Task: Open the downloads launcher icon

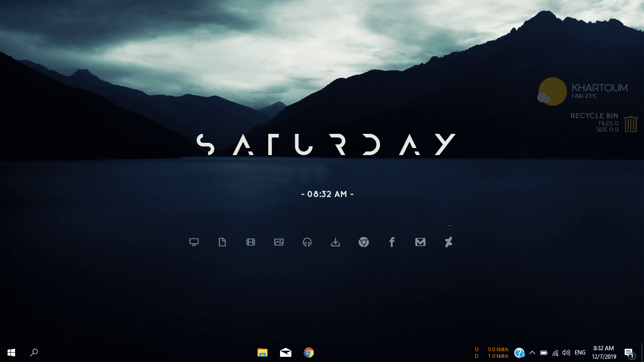Action: tap(335, 242)
